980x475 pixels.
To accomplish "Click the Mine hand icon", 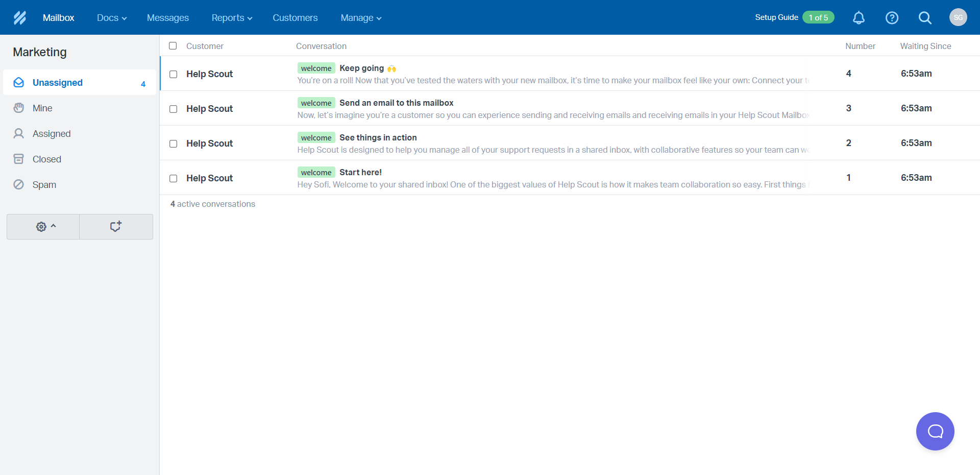I will pyautogui.click(x=19, y=108).
